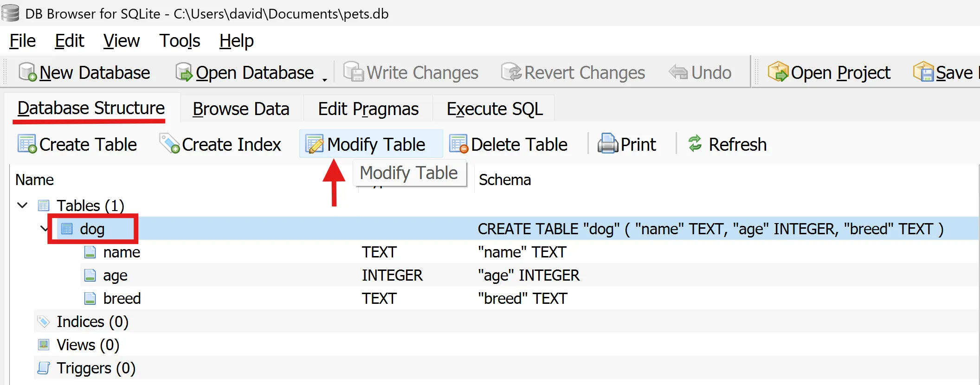Click the Refresh arrows icon
The width and height of the screenshot is (980, 385).
pyautogui.click(x=695, y=144)
